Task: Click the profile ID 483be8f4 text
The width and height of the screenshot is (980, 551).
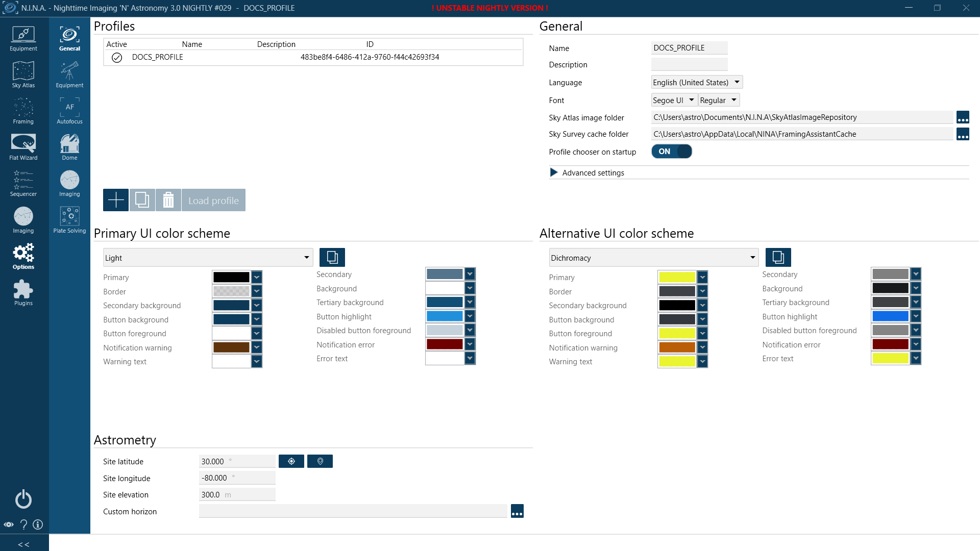Action: (370, 57)
